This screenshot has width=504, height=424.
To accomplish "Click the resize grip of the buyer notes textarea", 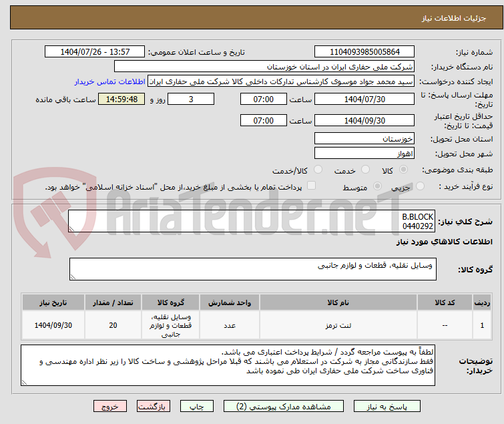I will point(24,383).
